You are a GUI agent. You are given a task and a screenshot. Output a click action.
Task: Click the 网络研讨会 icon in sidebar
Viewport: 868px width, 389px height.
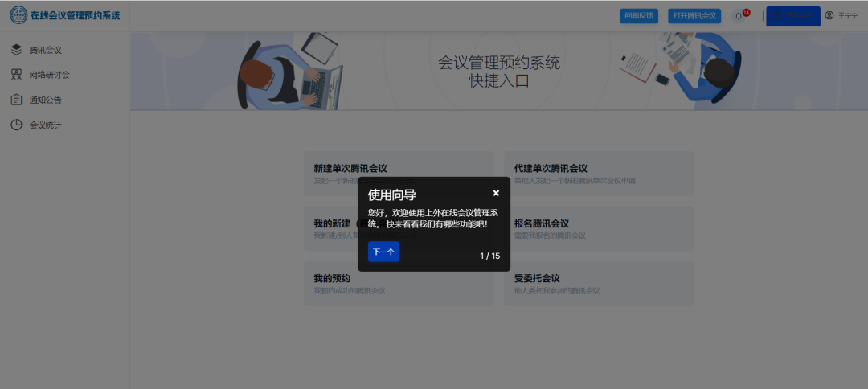[17, 75]
